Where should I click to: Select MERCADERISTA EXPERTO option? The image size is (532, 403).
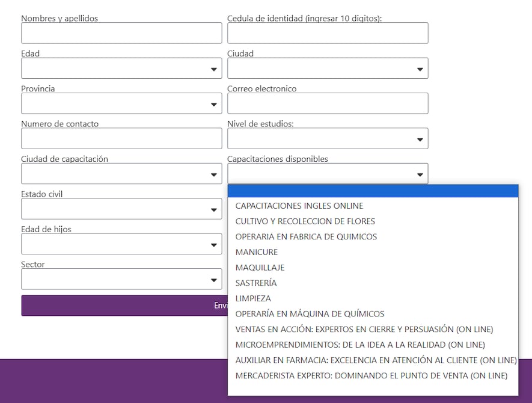(371, 375)
